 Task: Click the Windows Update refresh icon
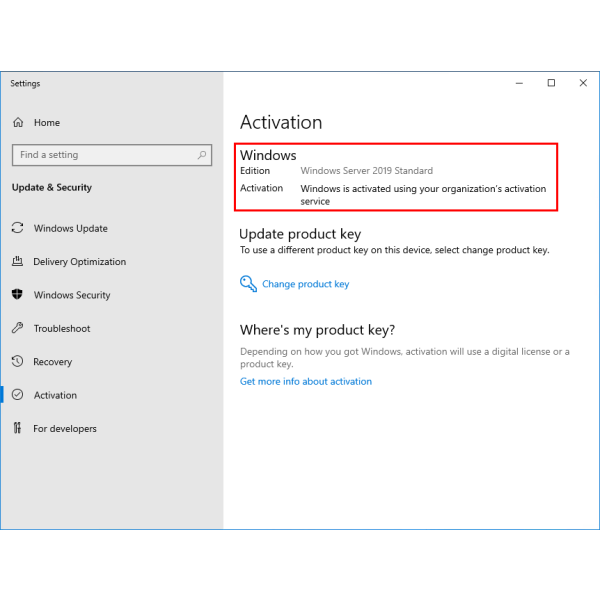click(x=18, y=228)
